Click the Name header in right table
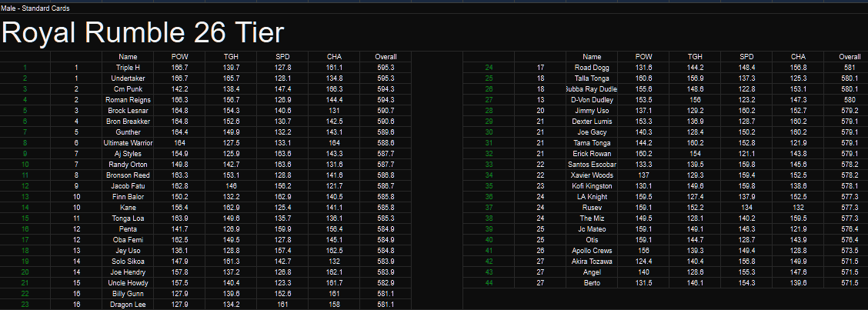The width and height of the screenshot is (868, 310). [x=592, y=57]
